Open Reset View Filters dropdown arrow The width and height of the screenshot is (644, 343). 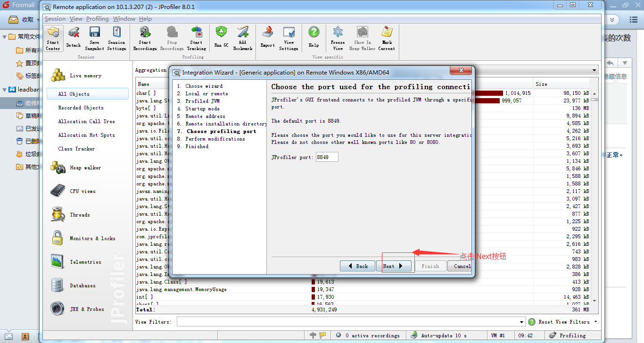(x=595, y=322)
